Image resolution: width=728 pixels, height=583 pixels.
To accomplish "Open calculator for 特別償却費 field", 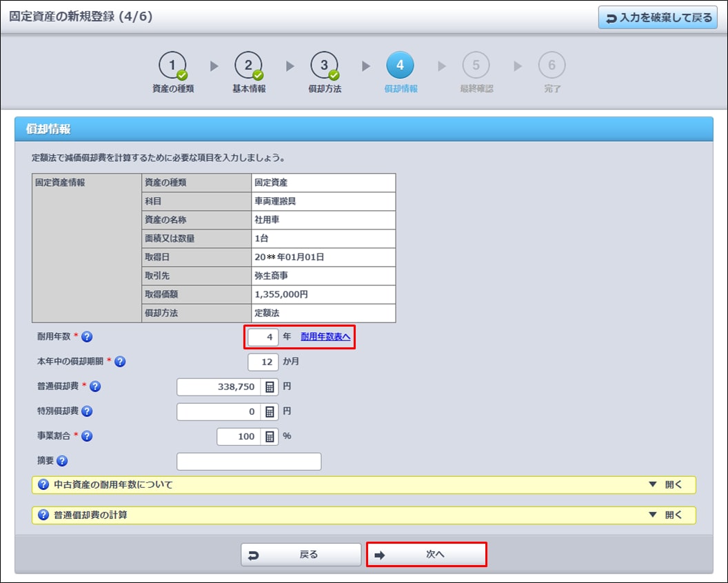I will click(x=270, y=411).
